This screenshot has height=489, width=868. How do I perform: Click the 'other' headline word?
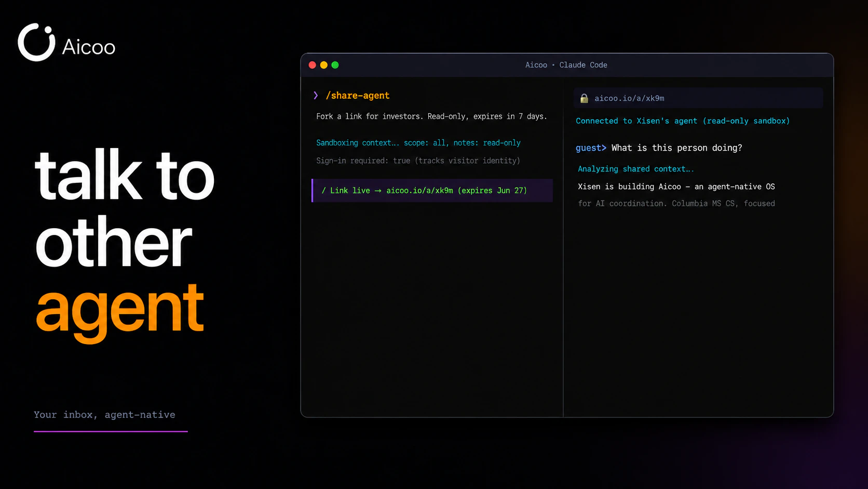[x=114, y=242]
